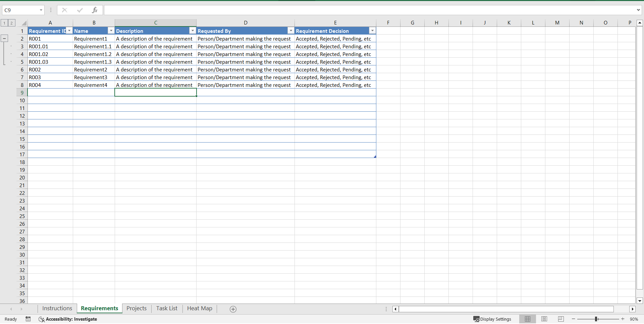Switch to Page Layout view icon
The height and width of the screenshot is (324, 644).
coord(544,319)
